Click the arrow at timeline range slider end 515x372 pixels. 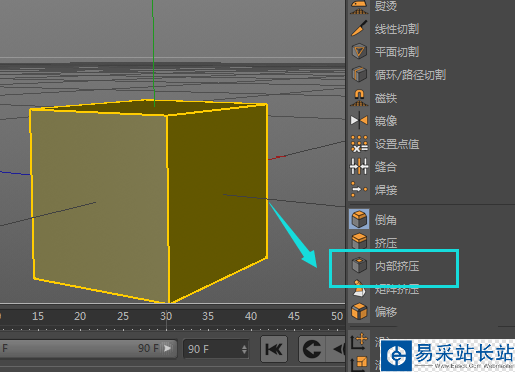(x=168, y=348)
